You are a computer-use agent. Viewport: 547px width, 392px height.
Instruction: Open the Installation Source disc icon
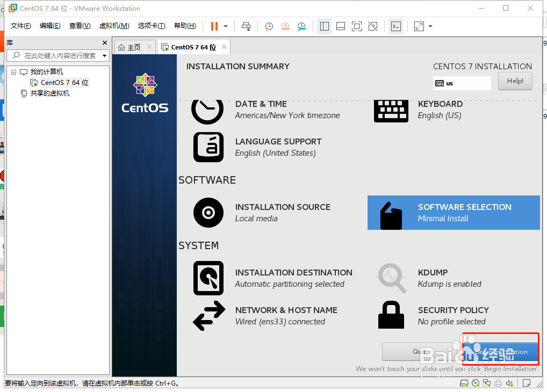(x=208, y=213)
